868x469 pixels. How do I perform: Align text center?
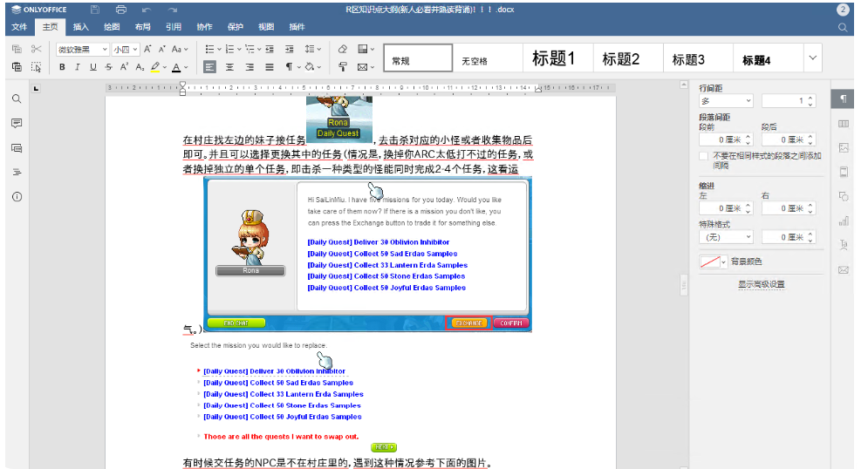click(x=229, y=67)
